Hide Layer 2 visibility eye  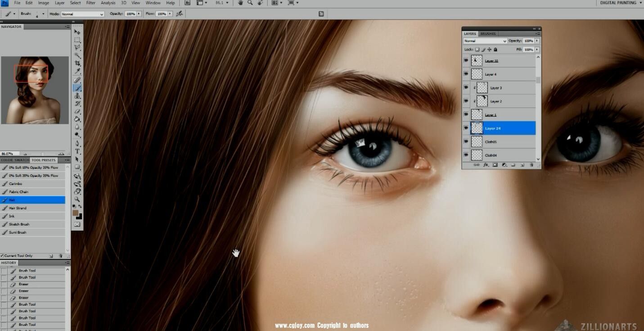click(x=466, y=101)
